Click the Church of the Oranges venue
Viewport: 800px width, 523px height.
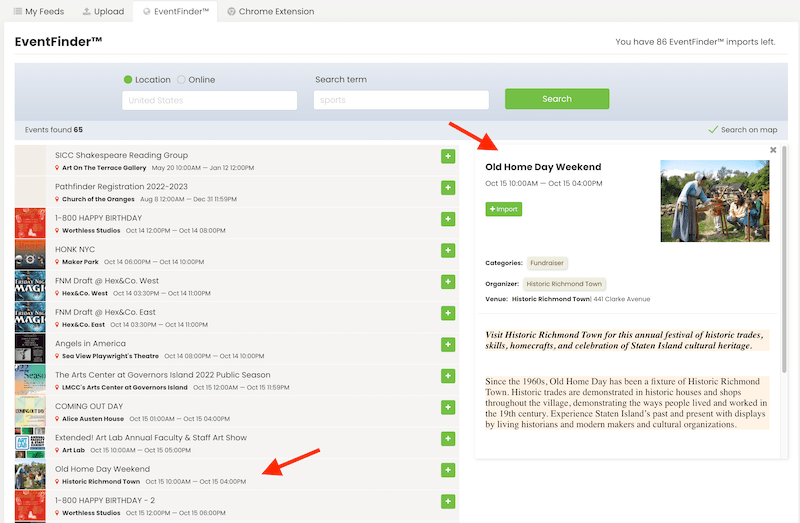[98, 200]
